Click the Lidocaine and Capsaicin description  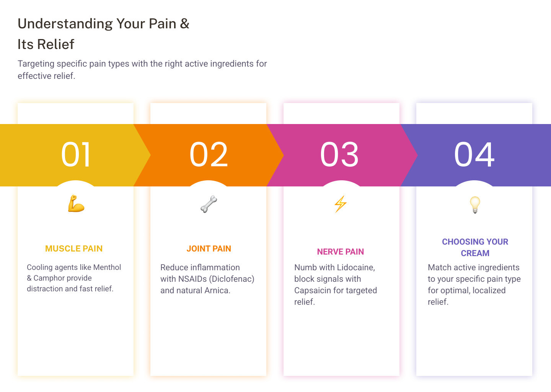point(335,284)
